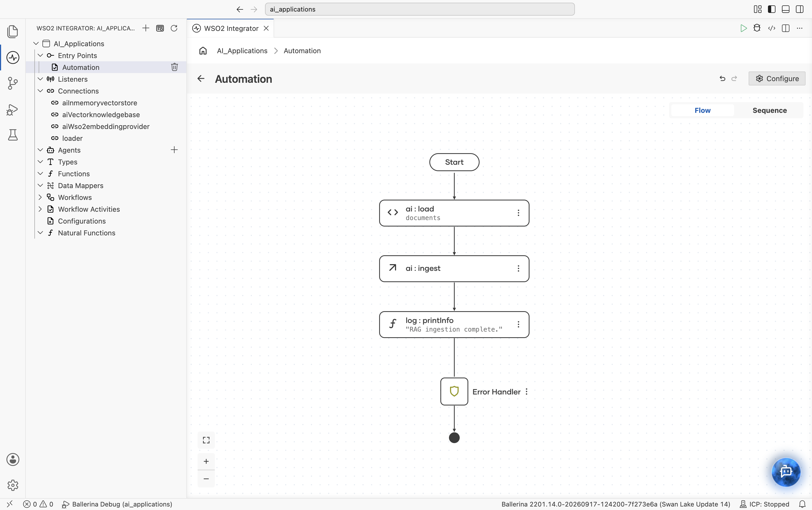Switch to the Flow view
This screenshot has width=812, height=510.
coord(702,110)
